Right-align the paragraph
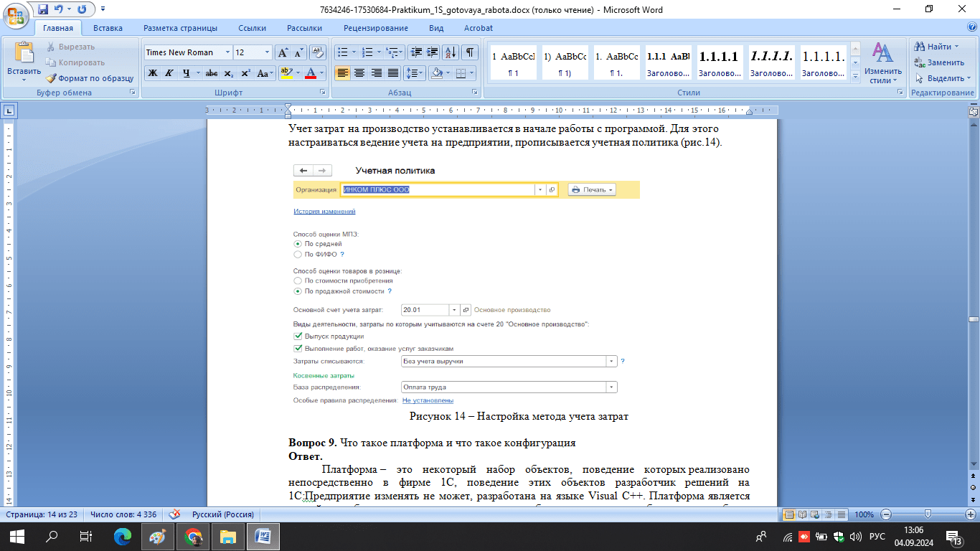This screenshot has width=980, height=551. coord(376,73)
